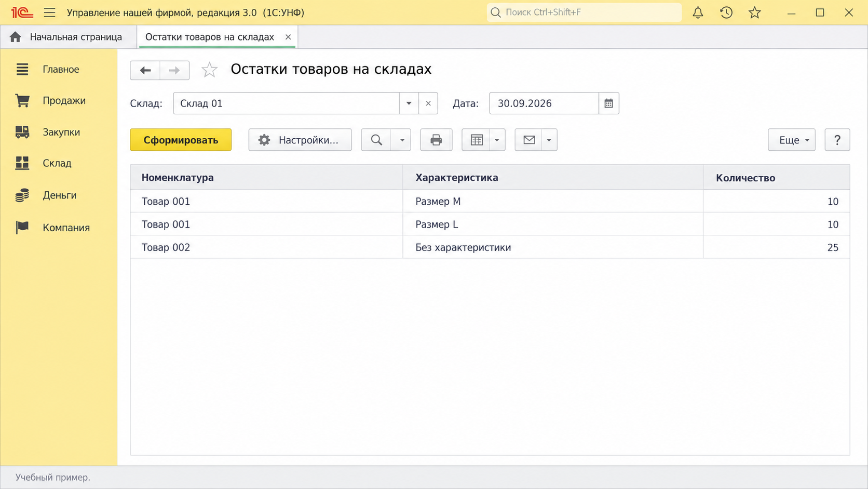The image size is (868, 489).
Task: Open help with the question mark
Action: coord(837,140)
